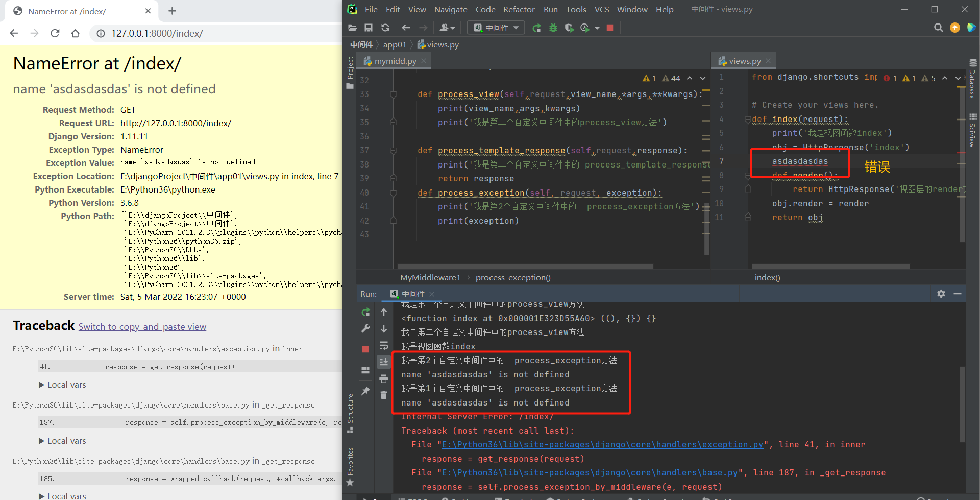Image resolution: width=980 pixels, height=500 pixels.
Task: Click the print icon in Run panel
Action: coord(384,378)
